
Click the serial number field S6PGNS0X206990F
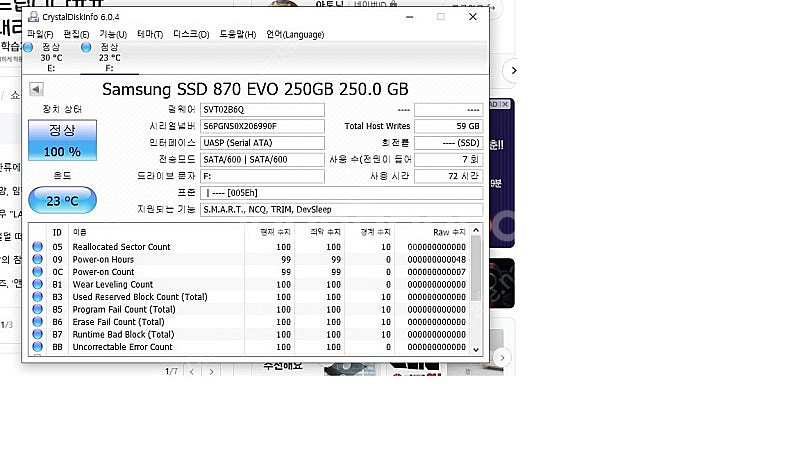[x=262, y=126]
